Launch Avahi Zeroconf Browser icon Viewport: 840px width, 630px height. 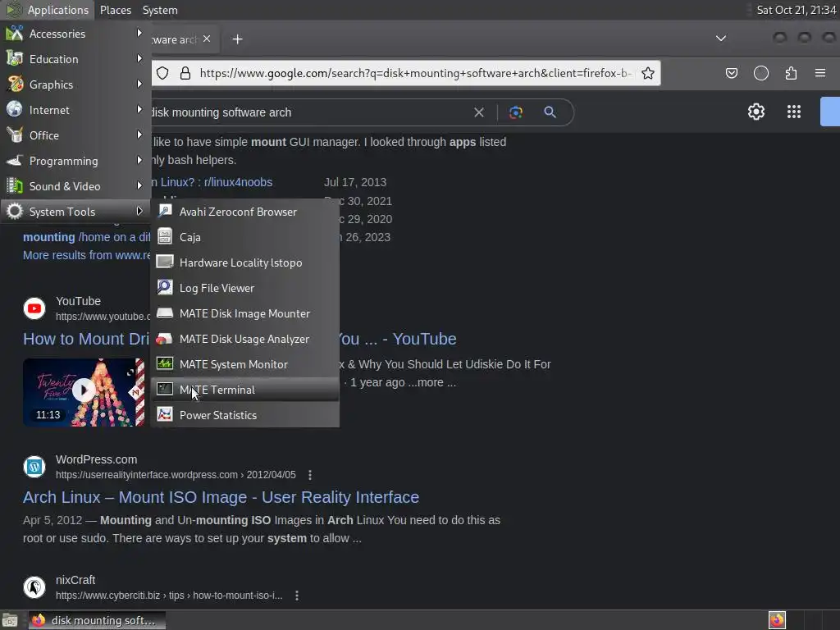(x=165, y=211)
